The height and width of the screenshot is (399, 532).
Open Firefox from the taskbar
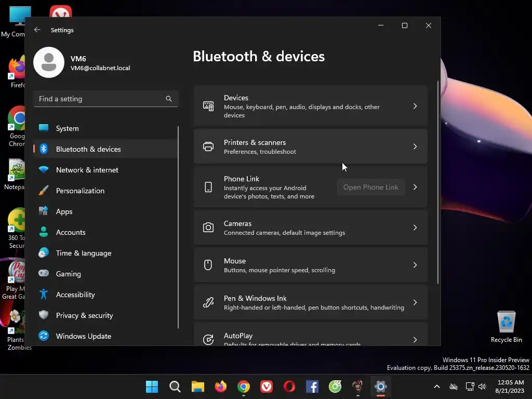pos(220,387)
